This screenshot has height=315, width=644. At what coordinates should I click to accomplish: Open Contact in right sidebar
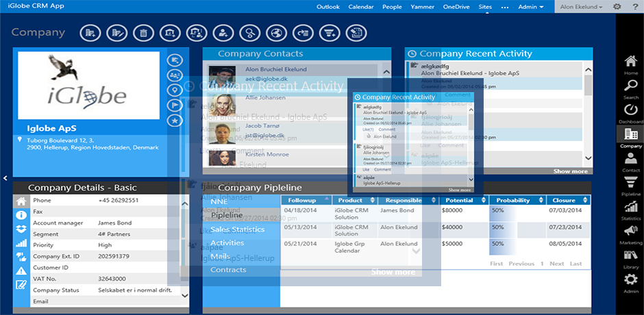(x=631, y=162)
